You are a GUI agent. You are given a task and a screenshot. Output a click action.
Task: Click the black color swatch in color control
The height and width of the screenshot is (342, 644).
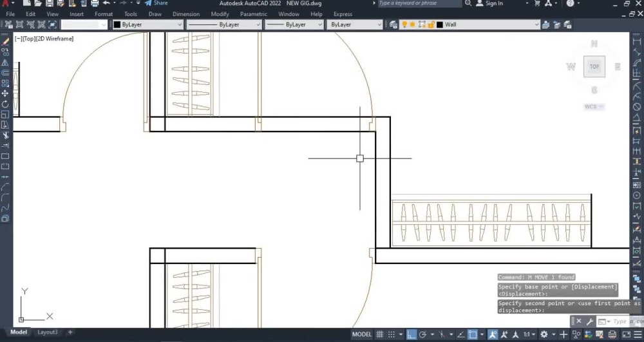[117, 24]
